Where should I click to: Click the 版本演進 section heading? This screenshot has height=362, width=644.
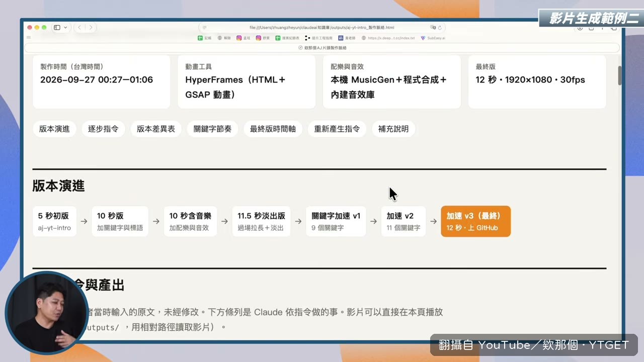coord(58,186)
